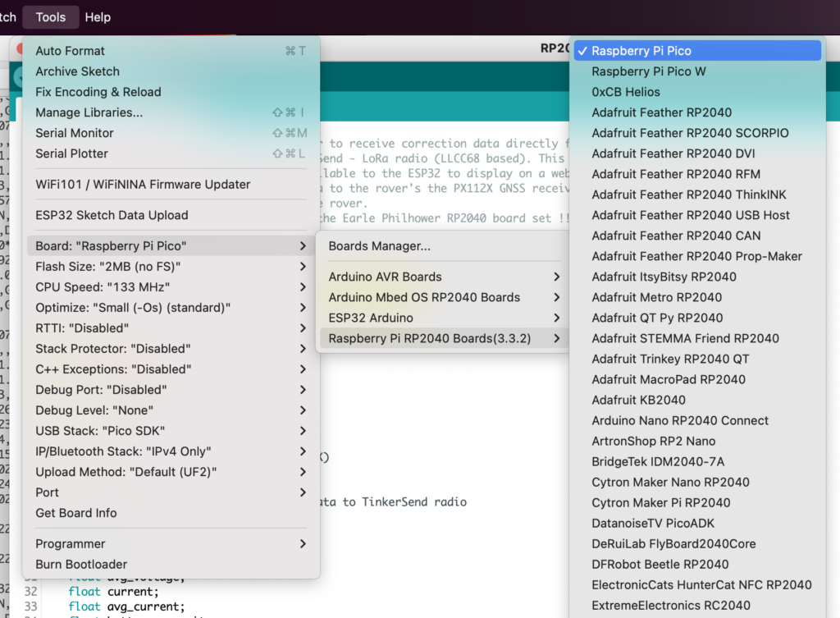Expand Flash Size: "2MB (no FS)" submenu
The image size is (840, 618).
coord(171,267)
